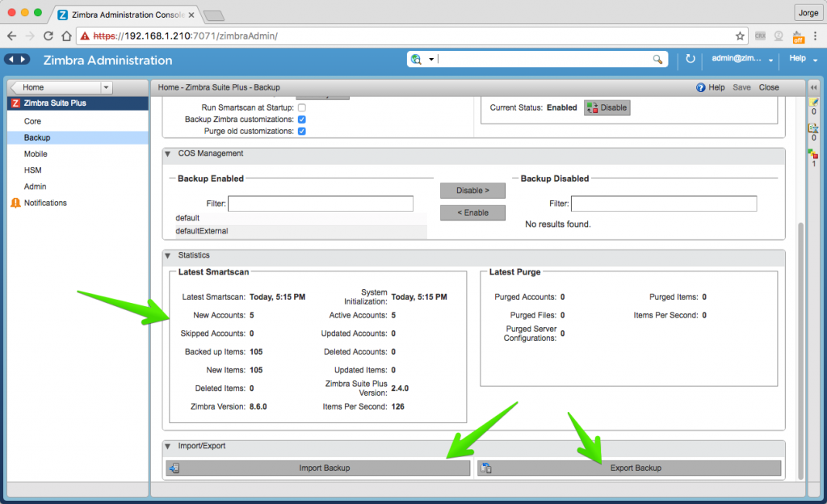Collapse the Import/Export section
Image resolution: width=827 pixels, height=504 pixels.
168,447
